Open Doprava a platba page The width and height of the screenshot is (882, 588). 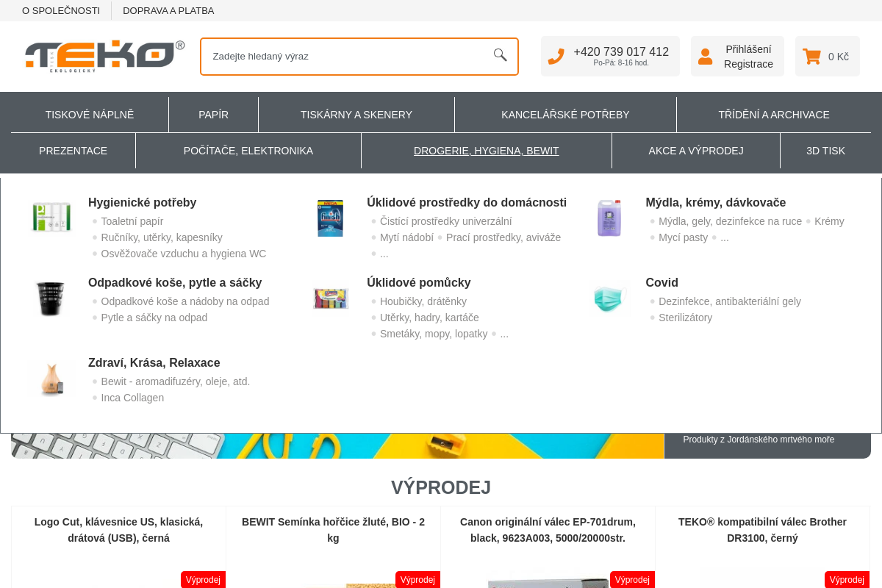pos(168,10)
